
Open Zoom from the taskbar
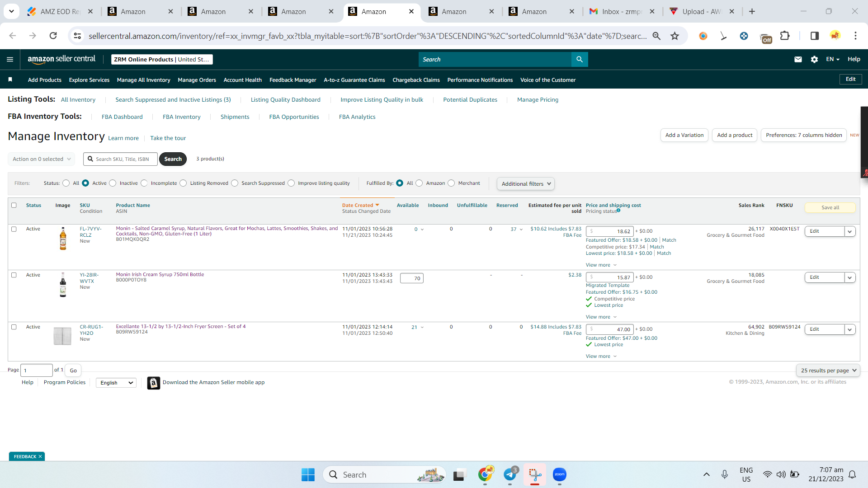pyautogui.click(x=560, y=474)
